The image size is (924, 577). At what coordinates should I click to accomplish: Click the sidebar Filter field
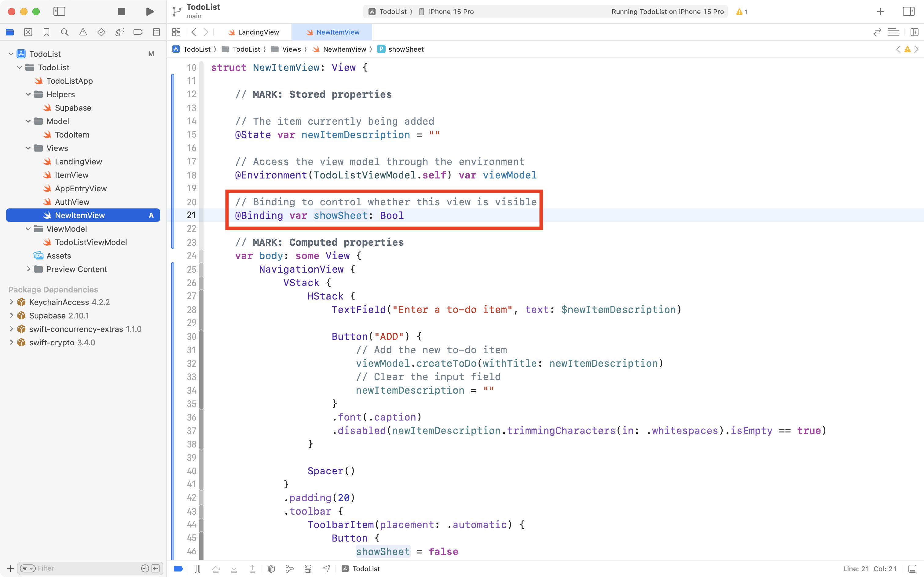click(76, 568)
